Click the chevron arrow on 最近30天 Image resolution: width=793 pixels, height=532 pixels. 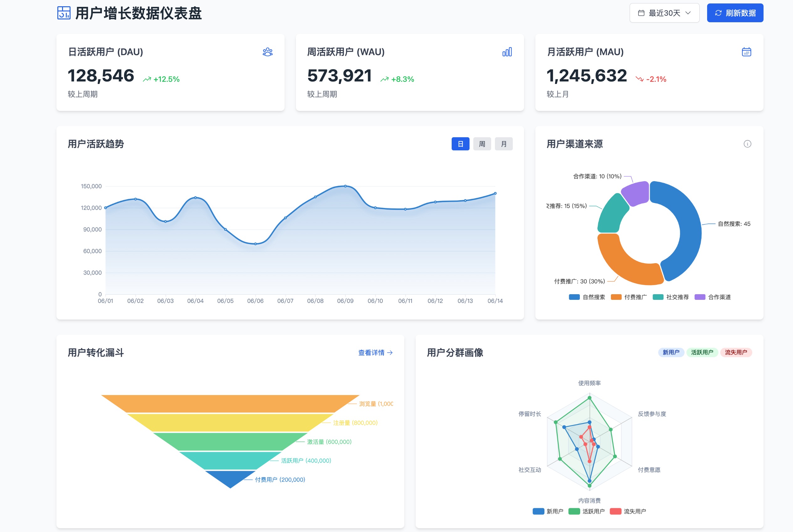point(688,13)
